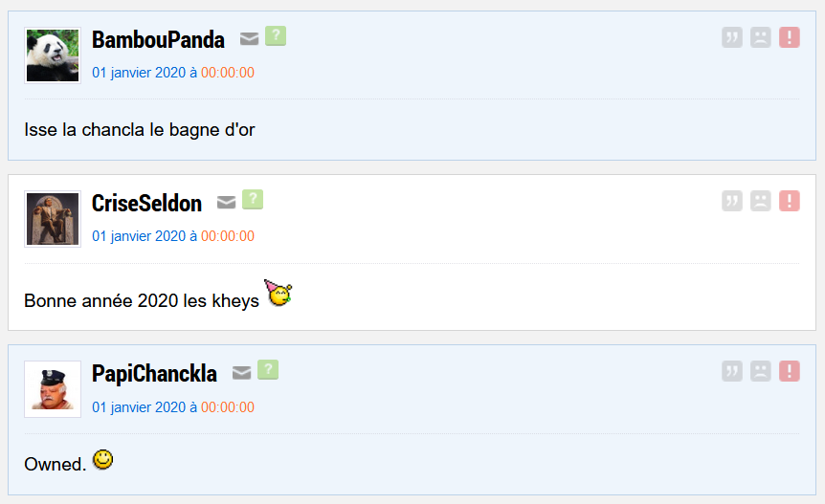Click PapiChanckla's avatar picture
The width and height of the screenshot is (825, 504).
53,389
